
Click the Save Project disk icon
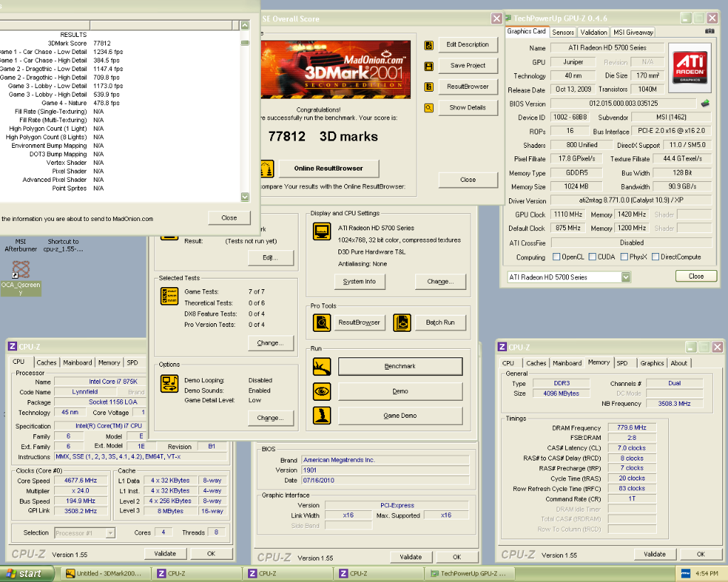tap(429, 66)
